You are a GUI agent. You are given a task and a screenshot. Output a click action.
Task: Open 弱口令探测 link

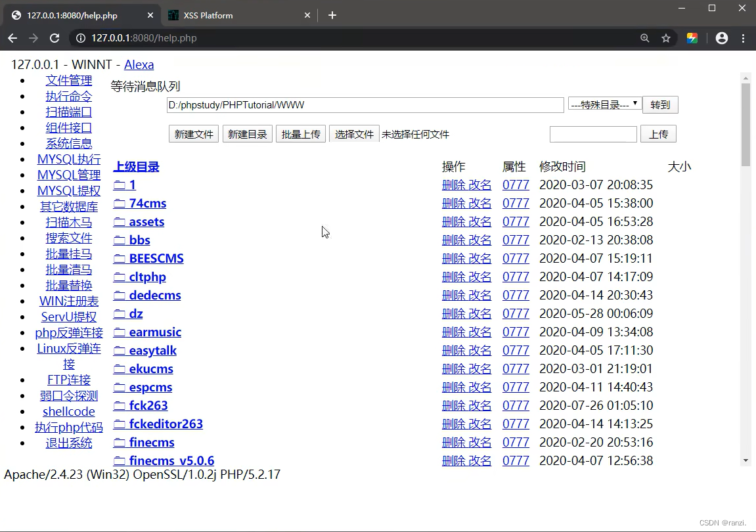click(x=69, y=396)
